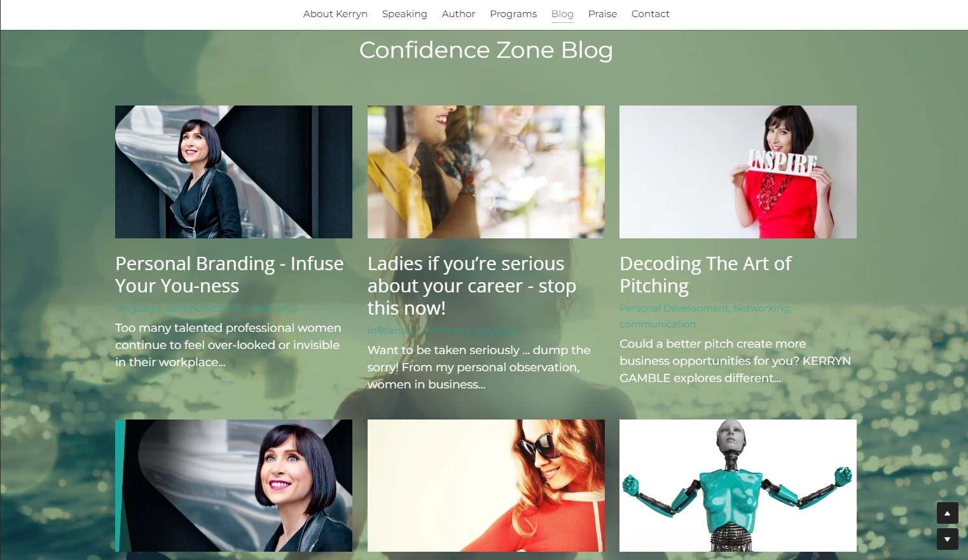Open the INSPIRE sign photo thumbnail
Image resolution: width=968 pixels, height=560 pixels.
[738, 172]
